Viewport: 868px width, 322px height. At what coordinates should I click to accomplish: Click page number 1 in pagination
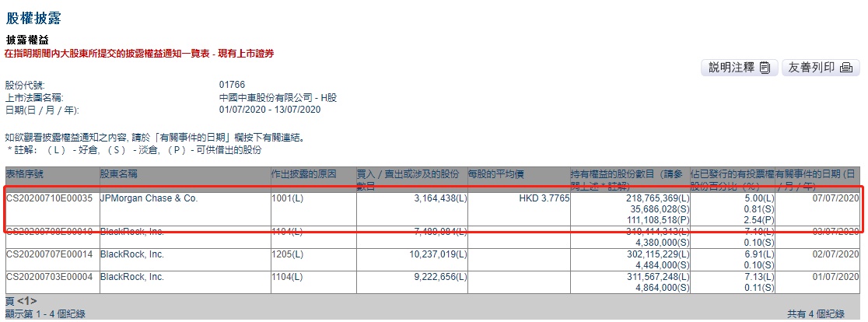[26, 302]
